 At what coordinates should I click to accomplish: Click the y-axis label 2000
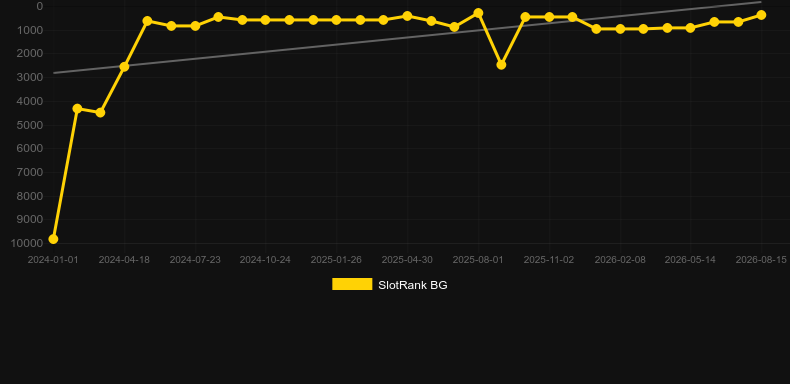point(30,54)
